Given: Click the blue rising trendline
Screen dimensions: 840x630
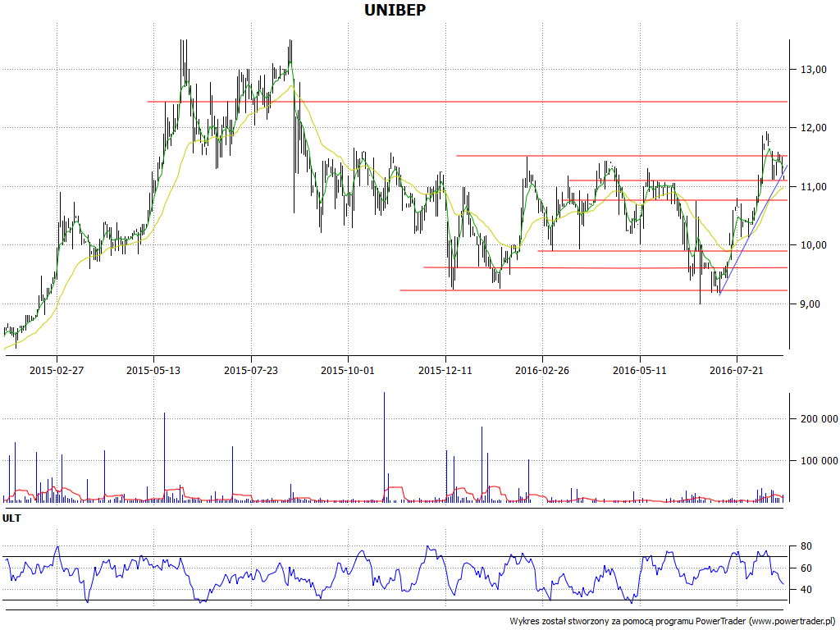Looking at the screenshot, I should [753, 230].
